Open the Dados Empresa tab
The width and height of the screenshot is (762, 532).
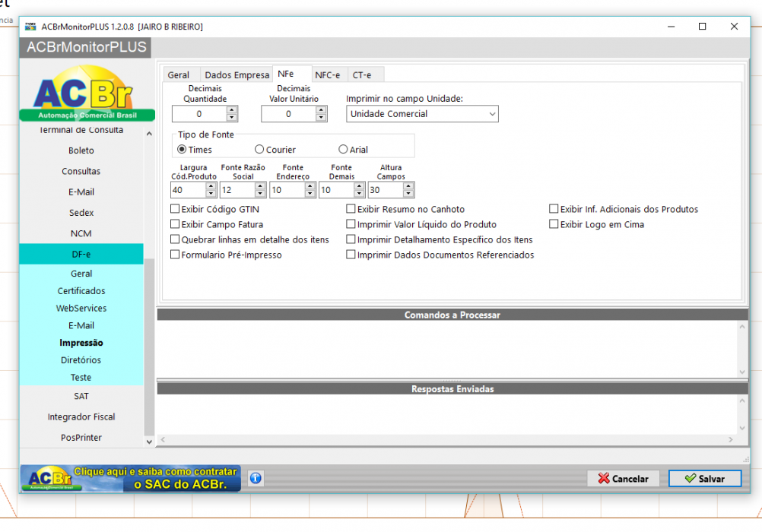(237, 74)
